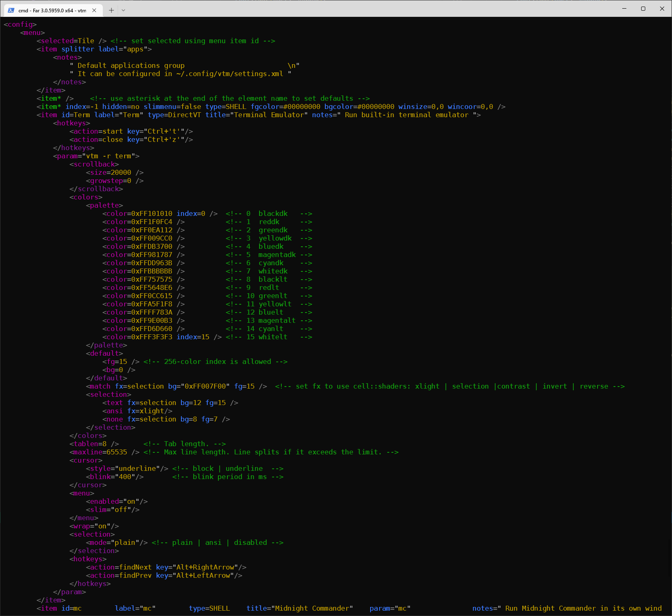The width and height of the screenshot is (672, 616).
Task: Click the opening config tag
Action: coord(20,25)
